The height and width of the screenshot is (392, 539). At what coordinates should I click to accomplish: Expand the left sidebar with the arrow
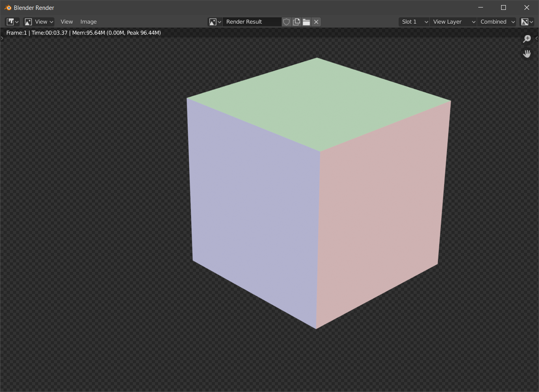click(2, 38)
